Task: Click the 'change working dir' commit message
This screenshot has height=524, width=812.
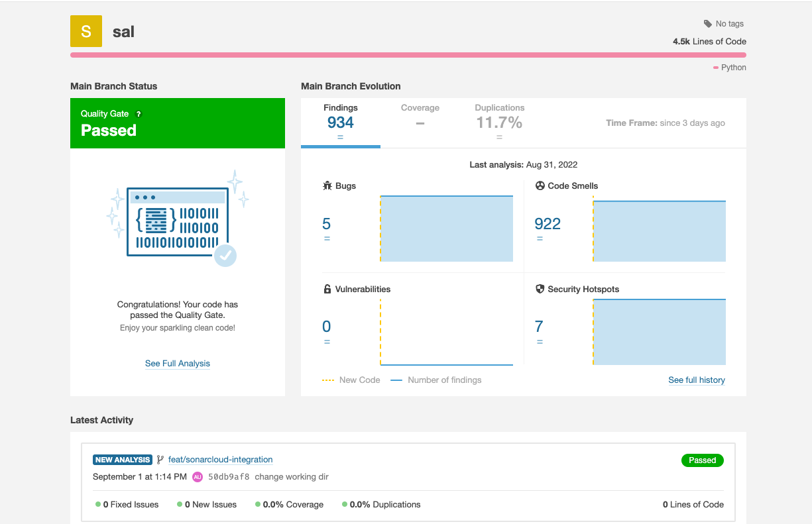Action: click(x=292, y=477)
